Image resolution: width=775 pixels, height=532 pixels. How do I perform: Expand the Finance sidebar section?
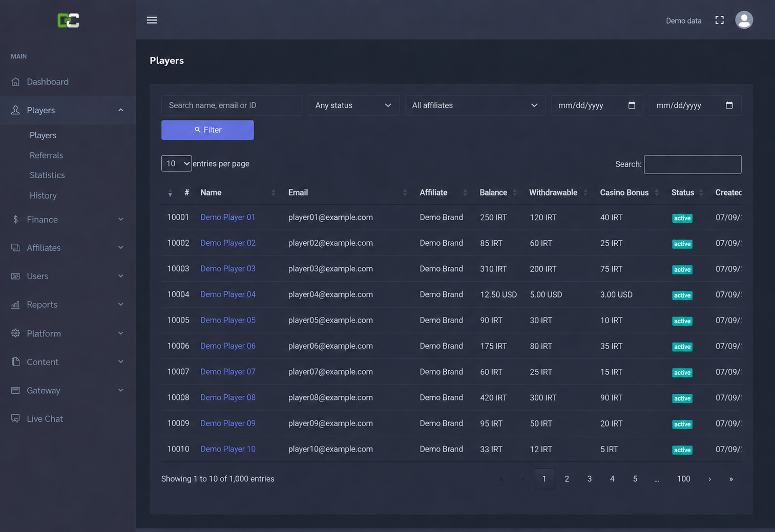point(121,220)
